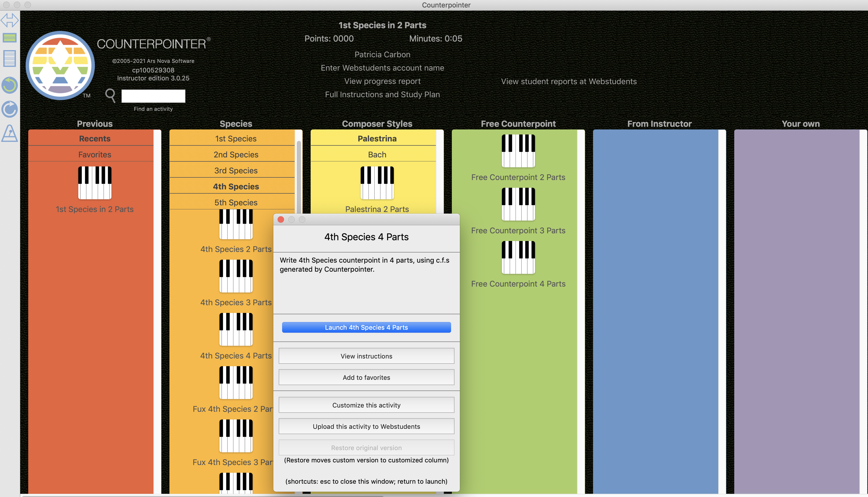Click the double-arrow icon in left sidebar

click(x=10, y=20)
